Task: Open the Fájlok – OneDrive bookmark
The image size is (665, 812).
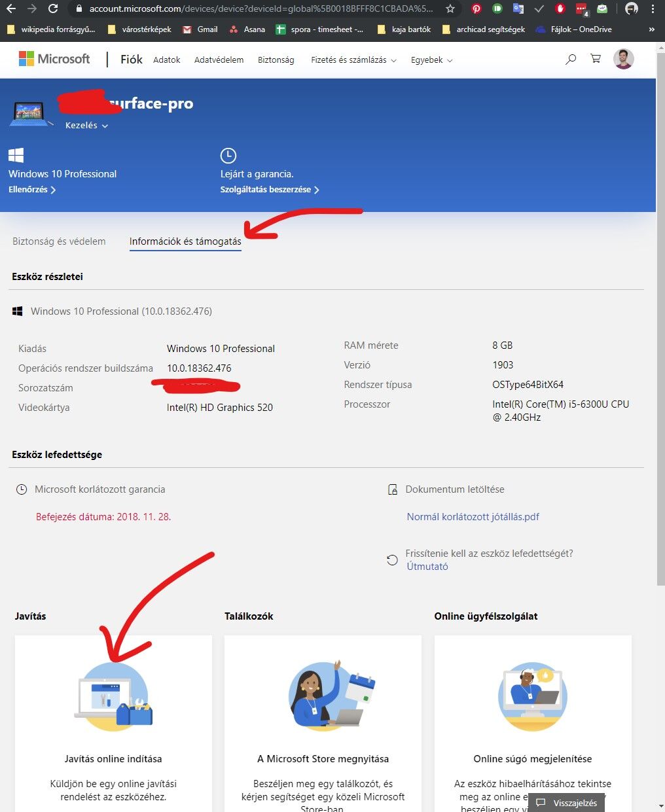Action: point(573,29)
